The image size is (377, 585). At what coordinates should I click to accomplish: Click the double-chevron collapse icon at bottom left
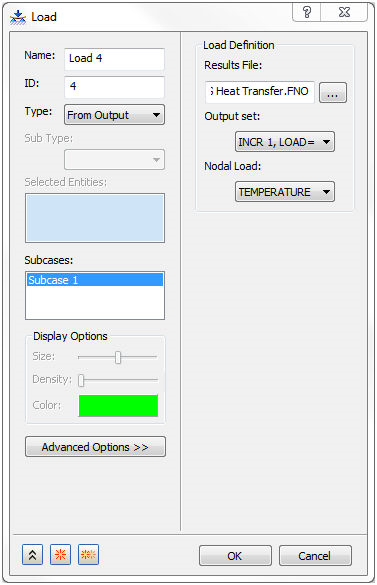click(32, 555)
